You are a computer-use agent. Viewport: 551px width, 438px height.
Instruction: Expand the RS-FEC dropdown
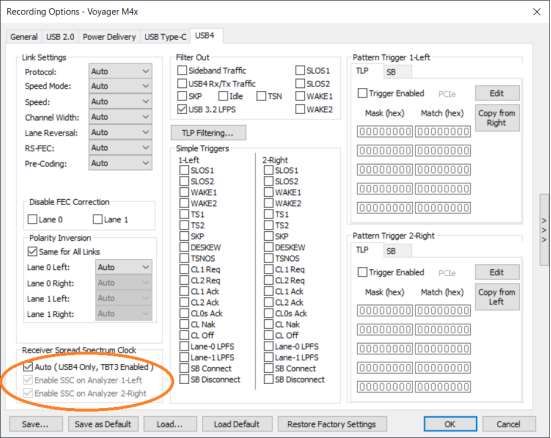tap(120, 148)
